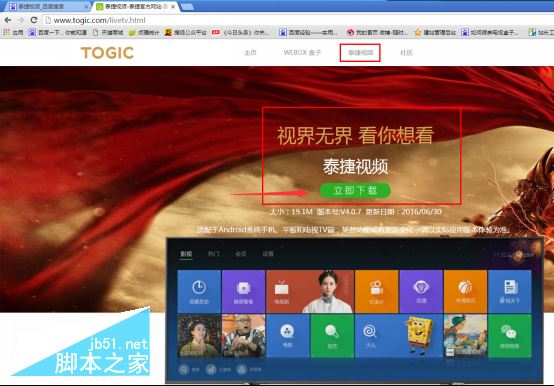Open the red TV drama tile
This screenshot has height=386, width=554.
[310, 291]
